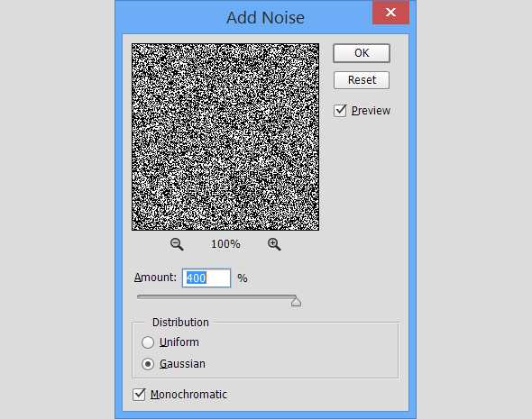The width and height of the screenshot is (532, 419).
Task: Click the Distribution group heading
Action: [x=180, y=323]
